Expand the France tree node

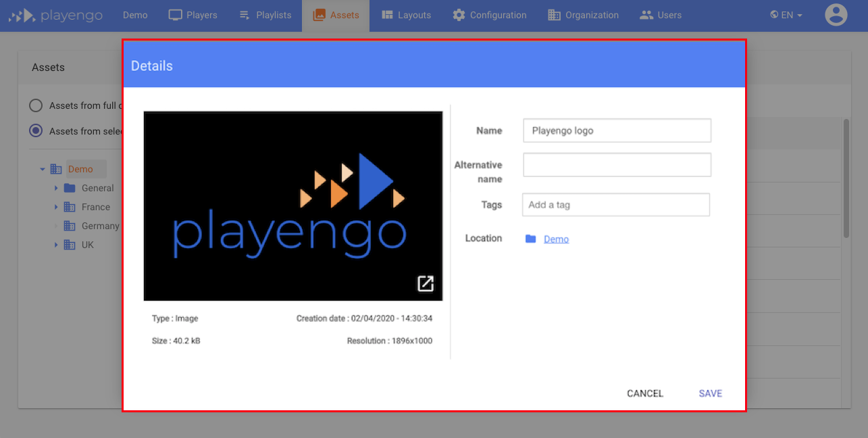[56, 207]
